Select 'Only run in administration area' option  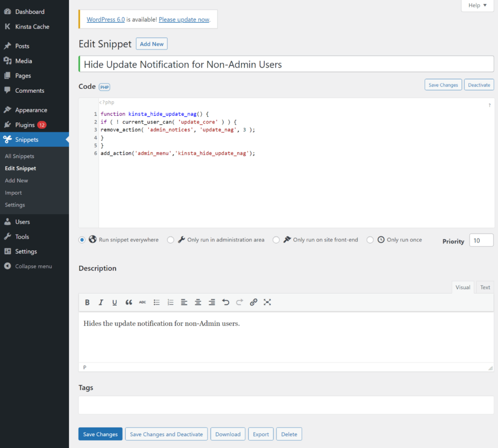(171, 240)
